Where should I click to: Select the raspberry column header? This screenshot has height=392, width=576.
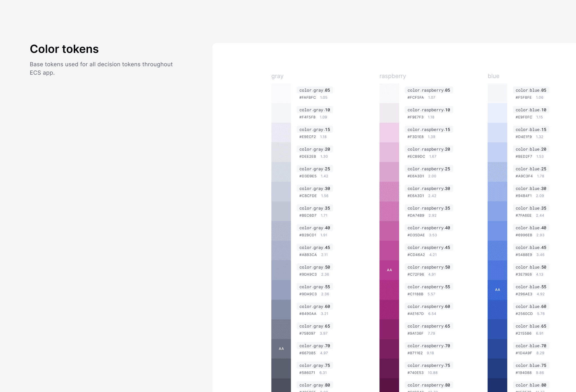click(393, 76)
